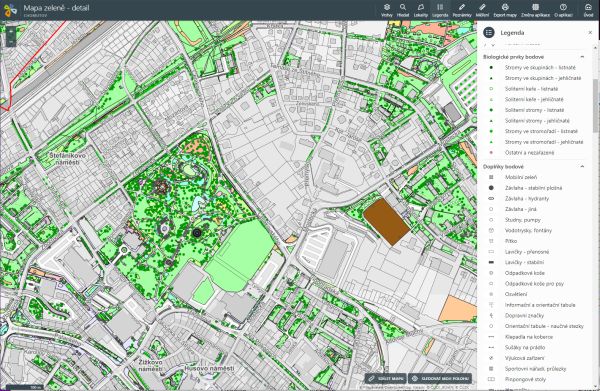The width and height of the screenshot is (600, 391).
Task: Click legend item Závlaha - stabilní plošná
Action: point(533,188)
